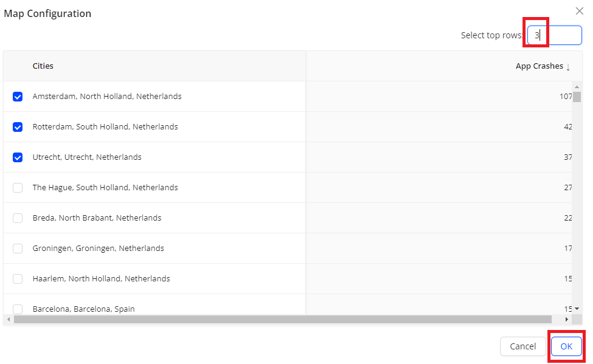This screenshot has width=593, height=364.
Task: Enable the Breda, North Brabant checkbox
Action: pyautogui.click(x=18, y=218)
